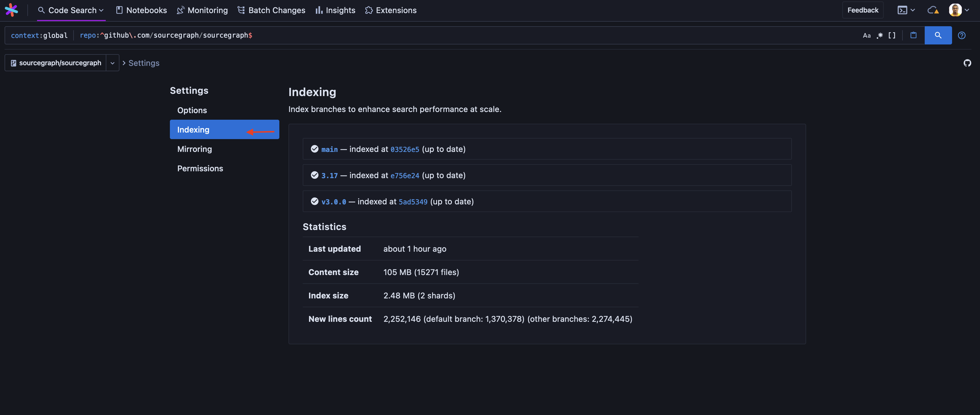Click the Content size label

tap(333, 272)
